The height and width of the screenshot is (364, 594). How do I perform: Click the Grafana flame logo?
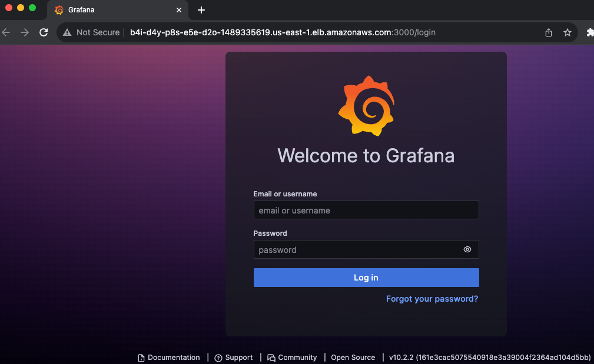click(x=366, y=106)
